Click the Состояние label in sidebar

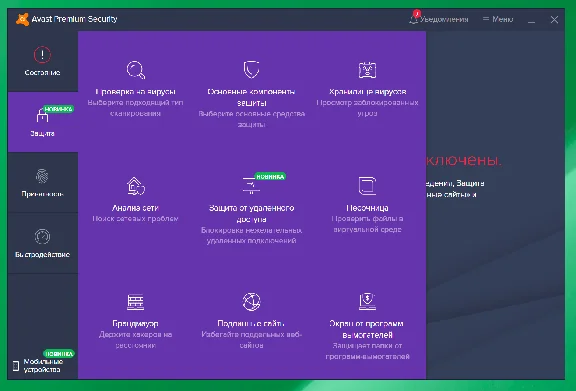point(42,73)
